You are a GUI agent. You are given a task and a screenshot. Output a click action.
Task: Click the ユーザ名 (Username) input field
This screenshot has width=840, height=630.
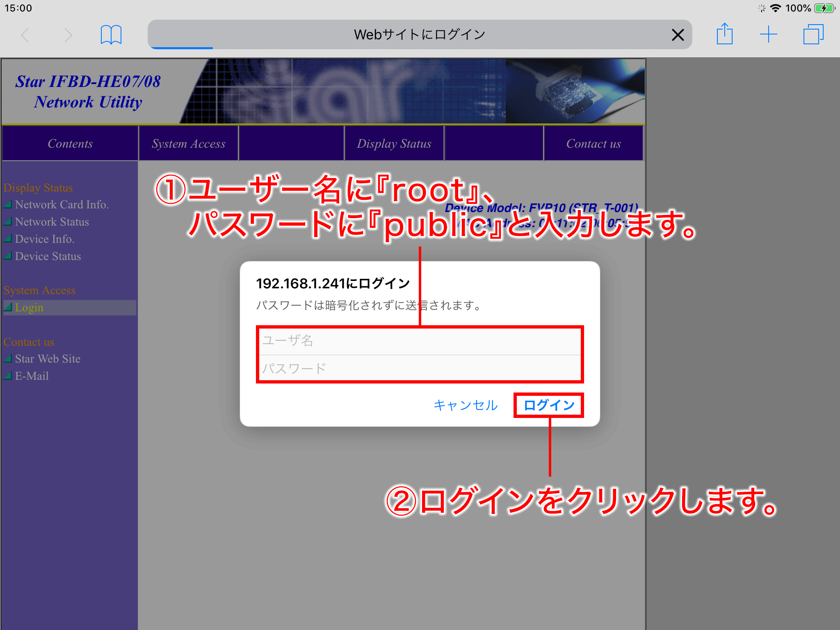pyautogui.click(x=420, y=341)
